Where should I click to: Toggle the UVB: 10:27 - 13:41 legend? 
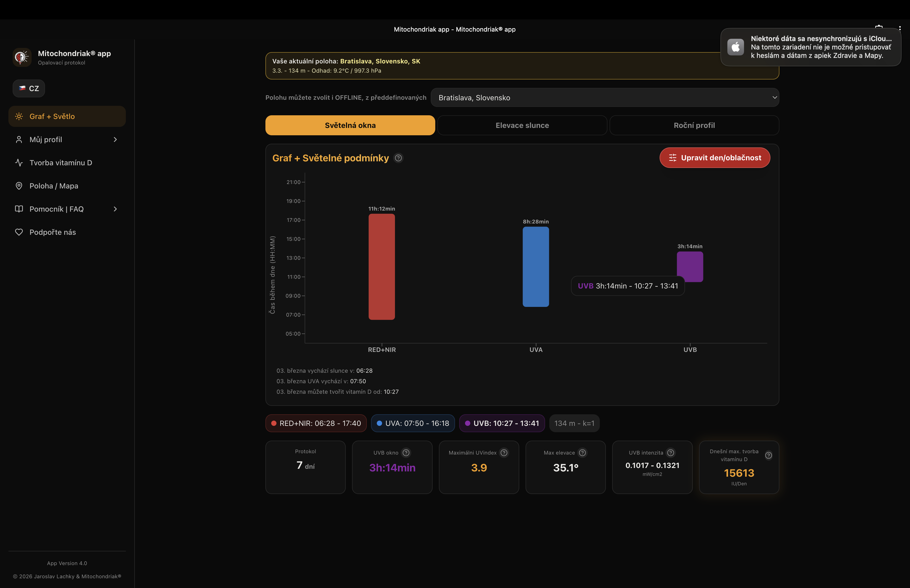[x=502, y=423]
